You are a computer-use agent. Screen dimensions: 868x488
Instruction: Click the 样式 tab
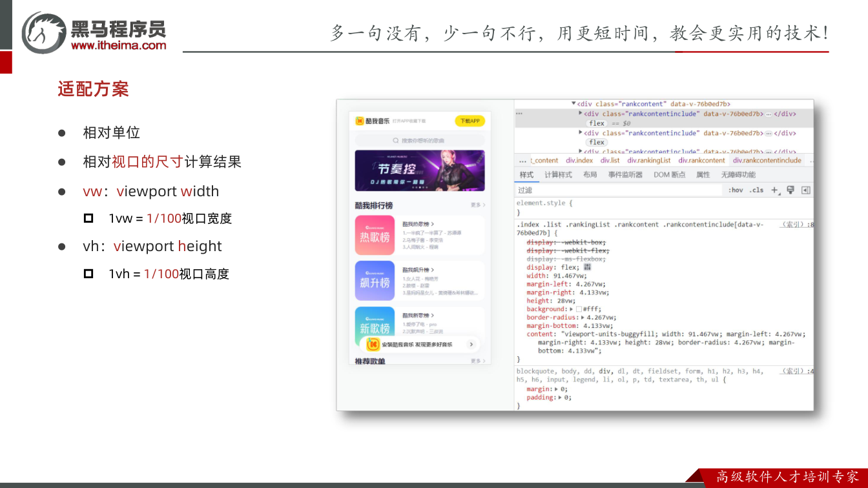coord(526,175)
